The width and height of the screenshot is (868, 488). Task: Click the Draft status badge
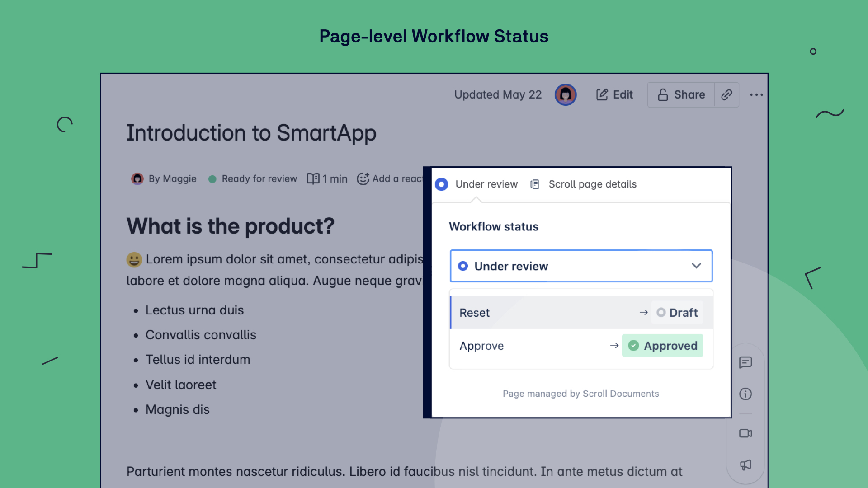pos(677,313)
